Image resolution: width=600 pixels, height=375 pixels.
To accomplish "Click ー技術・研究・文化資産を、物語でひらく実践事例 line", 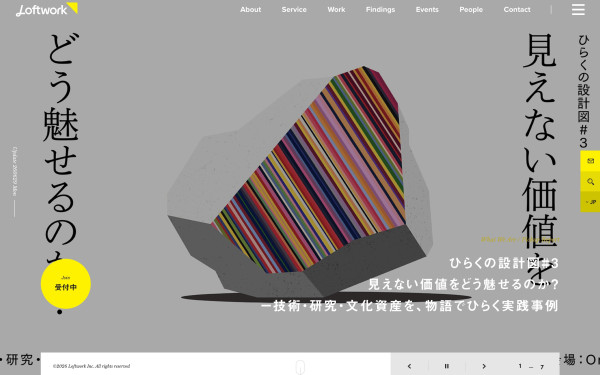I will pyautogui.click(x=410, y=306).
